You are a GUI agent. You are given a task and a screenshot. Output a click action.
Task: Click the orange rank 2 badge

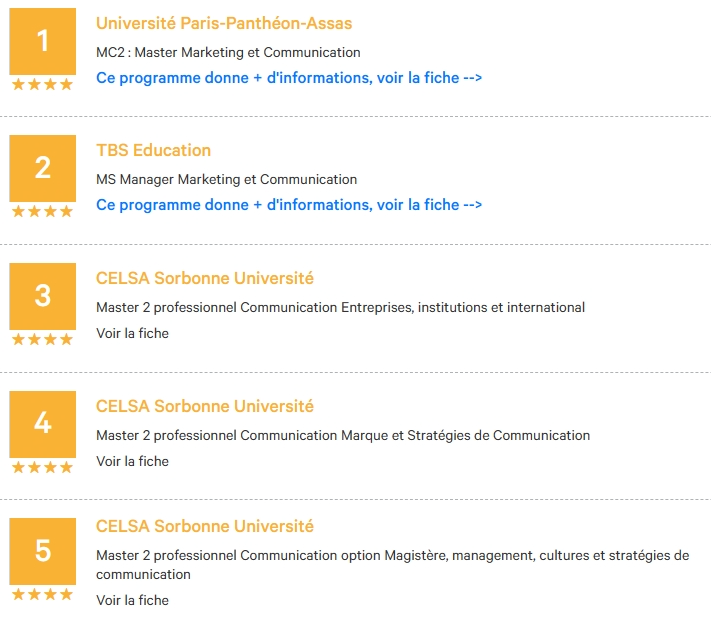(x=43, y=168)
